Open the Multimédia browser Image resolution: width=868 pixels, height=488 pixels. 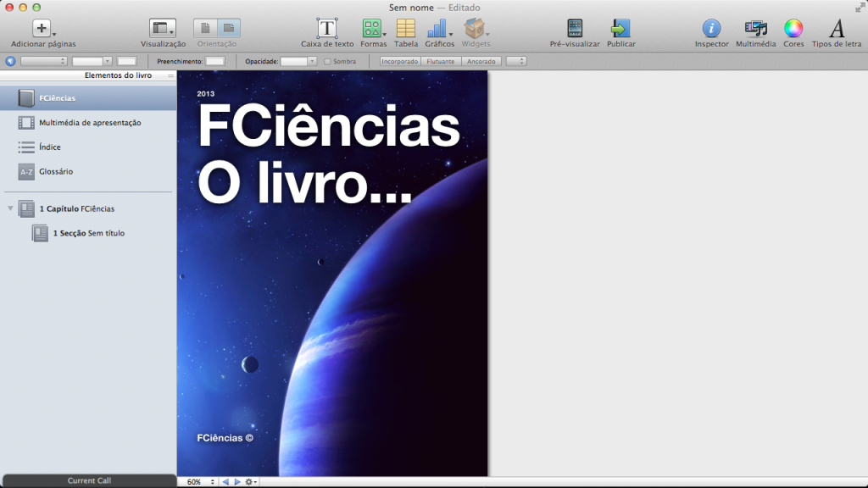(x=755, y=28)
